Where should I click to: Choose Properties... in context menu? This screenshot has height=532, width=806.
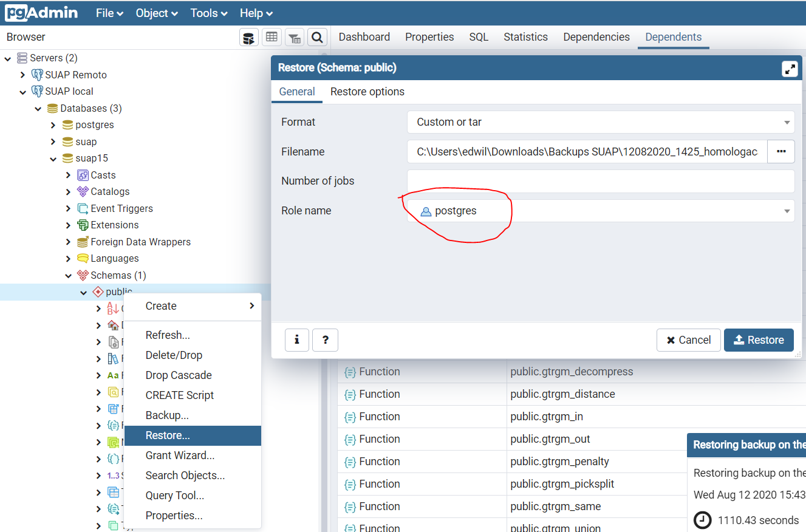coord(193,516)
